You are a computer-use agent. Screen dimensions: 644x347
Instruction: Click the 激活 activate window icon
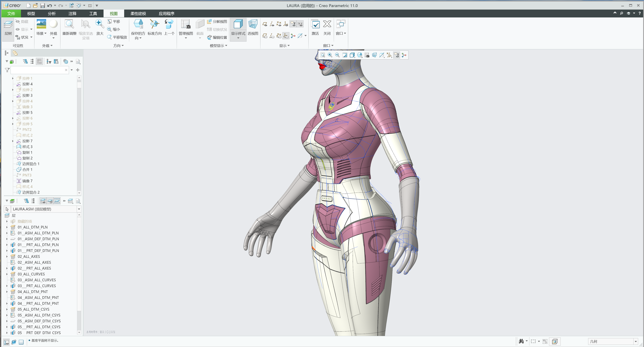tap(315, 27)
